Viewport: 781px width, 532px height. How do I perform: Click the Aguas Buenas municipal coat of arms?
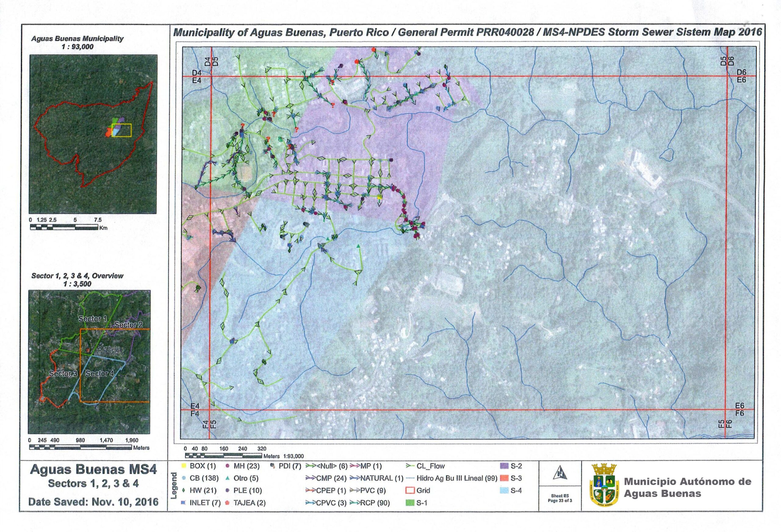(605, 486)
